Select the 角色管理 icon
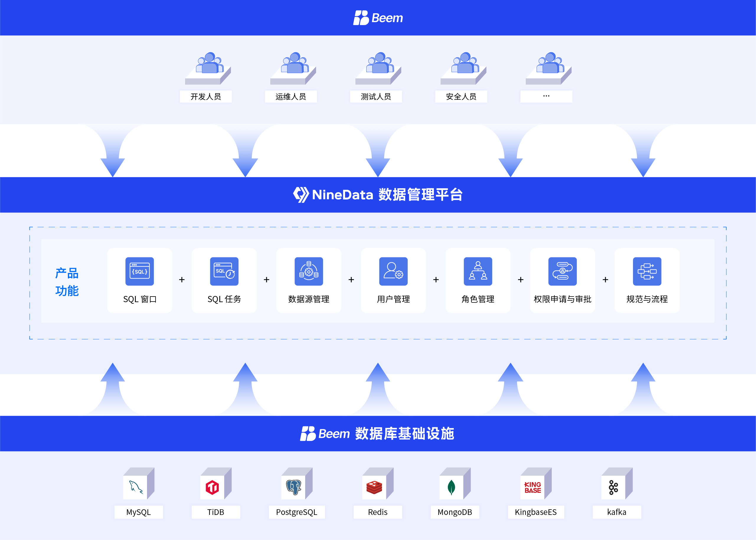Screen dimensions: 756x540 pos(478,271)
